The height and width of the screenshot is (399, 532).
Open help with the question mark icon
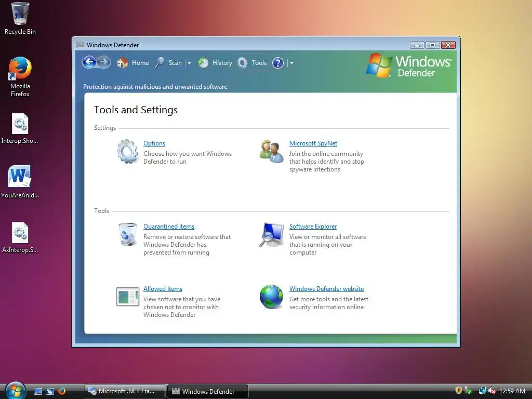pyautogui.click(x=278, y=63)
